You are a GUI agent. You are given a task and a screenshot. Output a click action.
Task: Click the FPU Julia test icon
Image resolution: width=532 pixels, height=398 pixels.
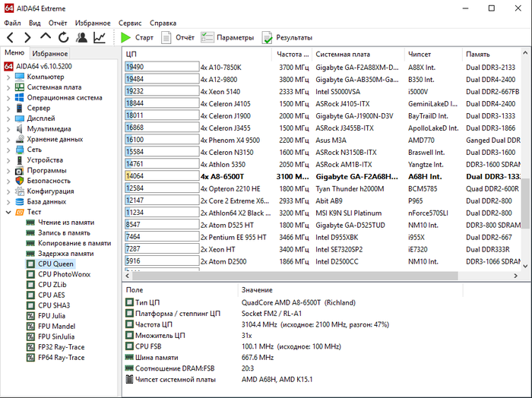(x=30, y=316)
